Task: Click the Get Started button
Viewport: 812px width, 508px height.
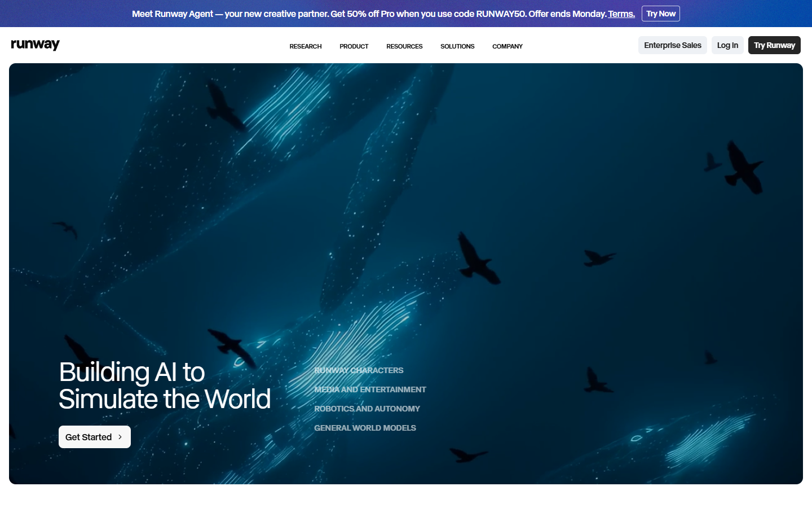Action: 95,437
